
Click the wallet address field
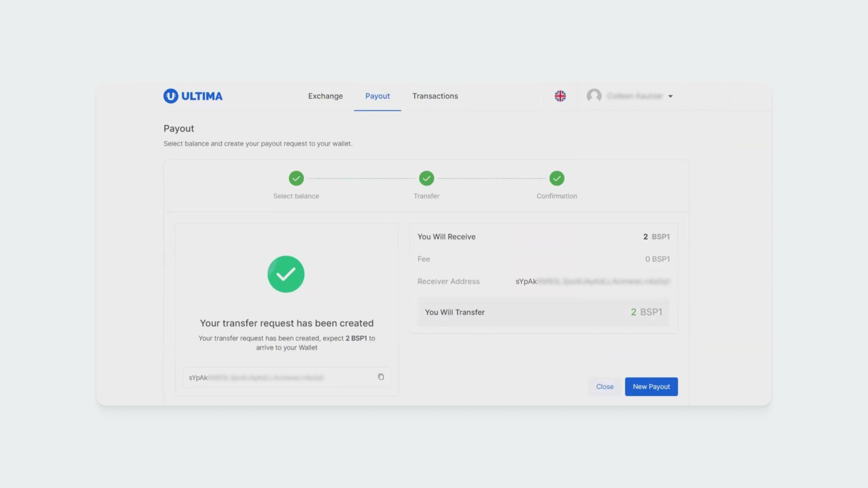(x=280, y=378)
